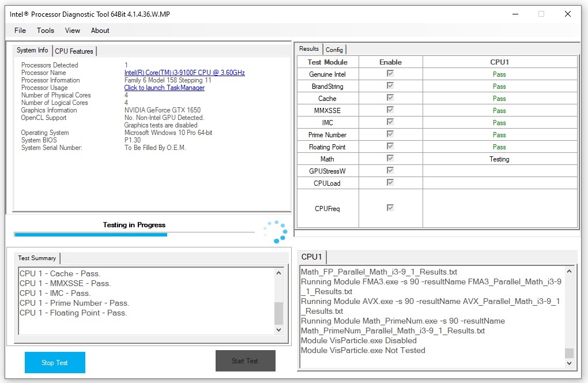Uncheck the CPUFreq enable checkbox
Image resolution: width=588 pixels, height=383 pixels.
pos(390,208)
